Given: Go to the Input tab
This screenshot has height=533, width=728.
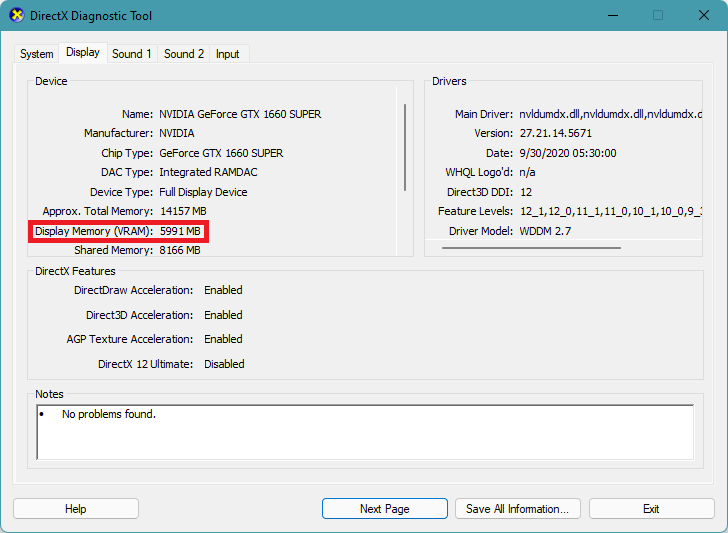Looking at the screenshot, I should 228,54.
